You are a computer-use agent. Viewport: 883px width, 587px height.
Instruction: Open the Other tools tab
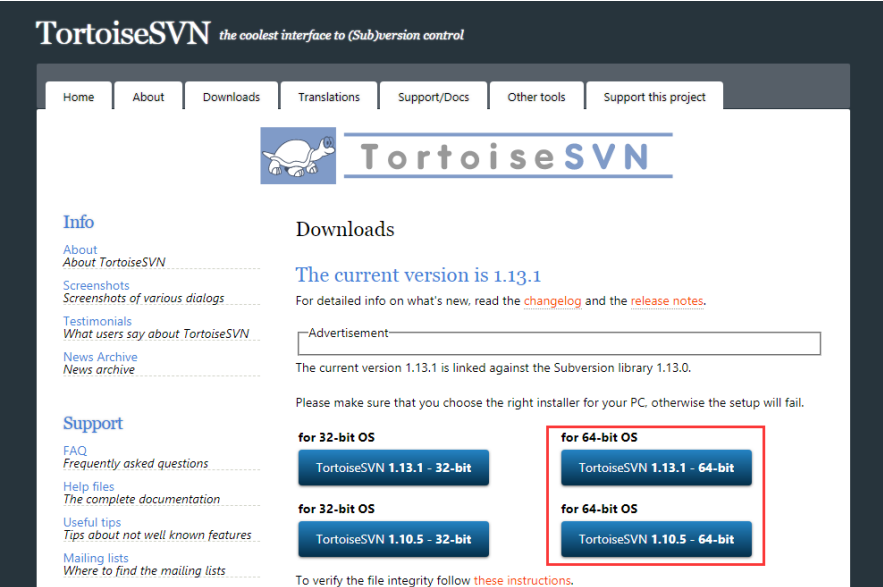click(536, 97)
